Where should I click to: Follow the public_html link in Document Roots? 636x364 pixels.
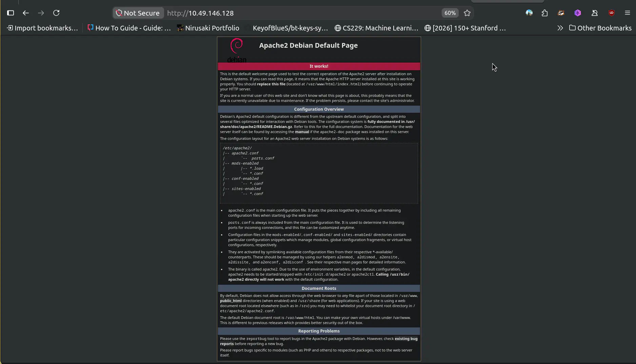[x=231, y=301]
